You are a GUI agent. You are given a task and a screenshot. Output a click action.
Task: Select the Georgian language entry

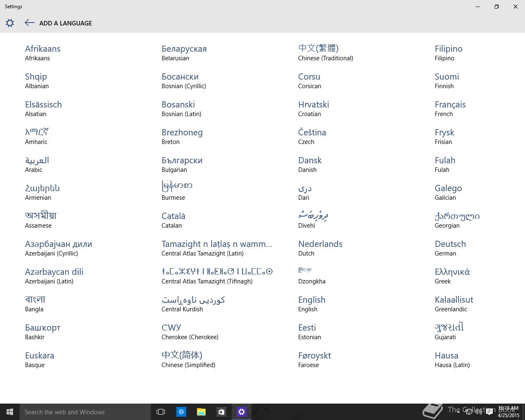(x=457, y=220)
